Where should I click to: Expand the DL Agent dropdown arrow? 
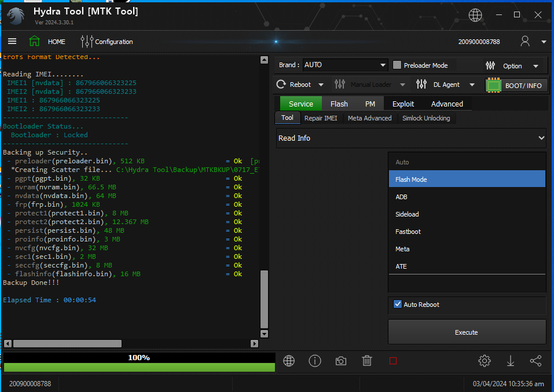(472, 85)
